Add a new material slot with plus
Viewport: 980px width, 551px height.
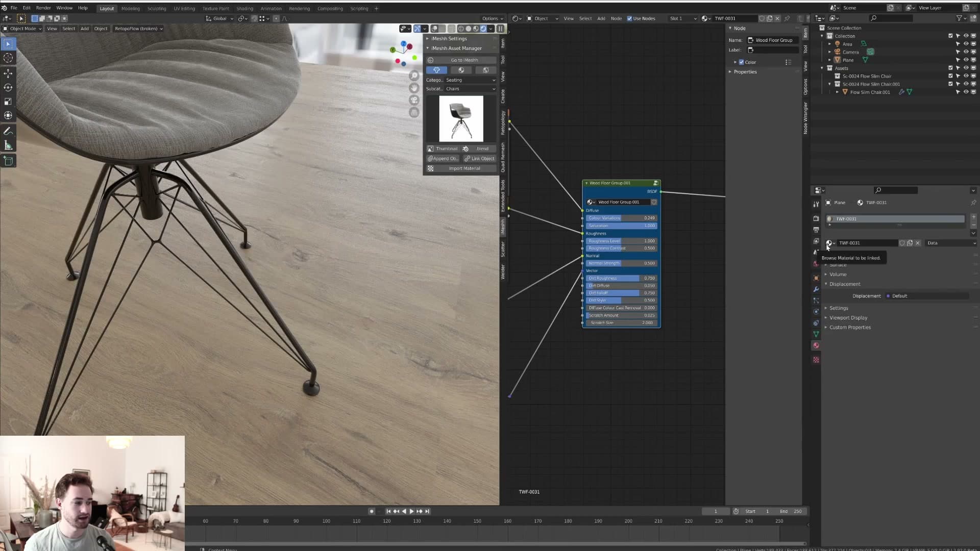(973, 217)
